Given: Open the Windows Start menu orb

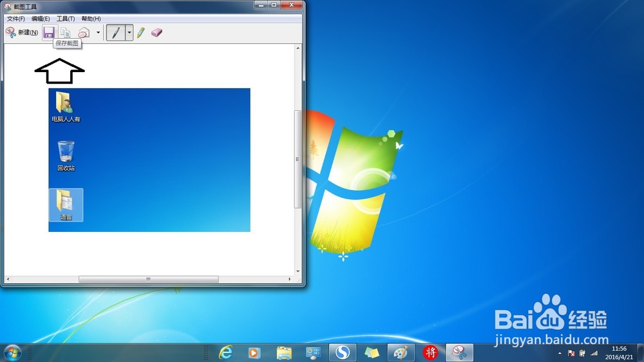Looking at the screenshot, I should (12, 352).
